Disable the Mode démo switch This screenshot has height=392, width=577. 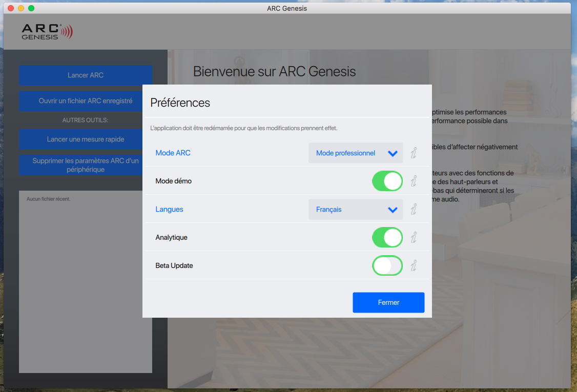click(387, 181)
